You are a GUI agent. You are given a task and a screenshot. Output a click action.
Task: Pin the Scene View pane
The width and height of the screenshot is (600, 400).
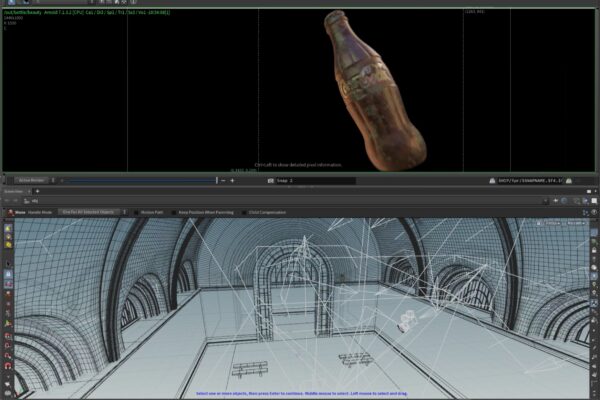click(556, 201)
